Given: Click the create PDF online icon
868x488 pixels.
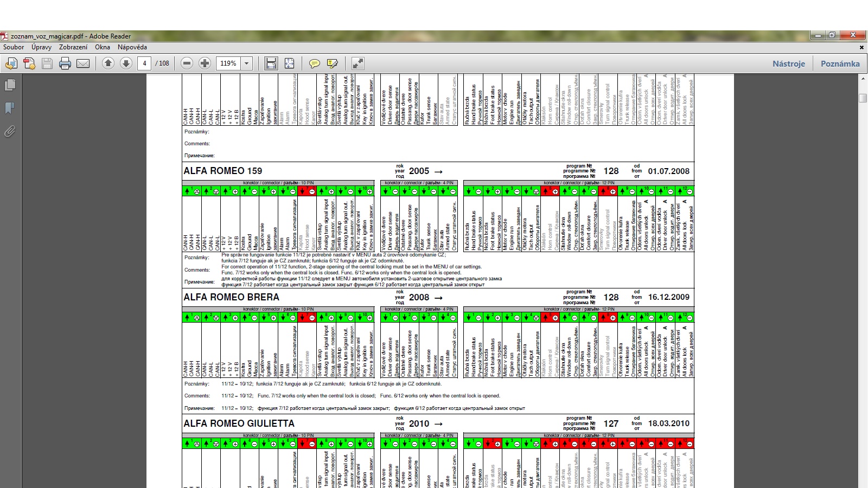Looking at the screenshot, I should pyautogui.click(x=29, y=63).
